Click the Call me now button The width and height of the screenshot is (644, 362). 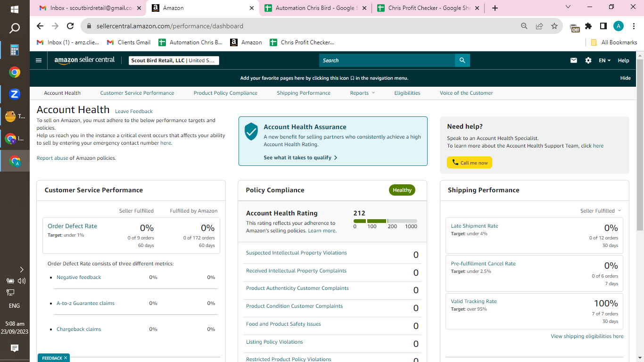(x=470, y=163)
